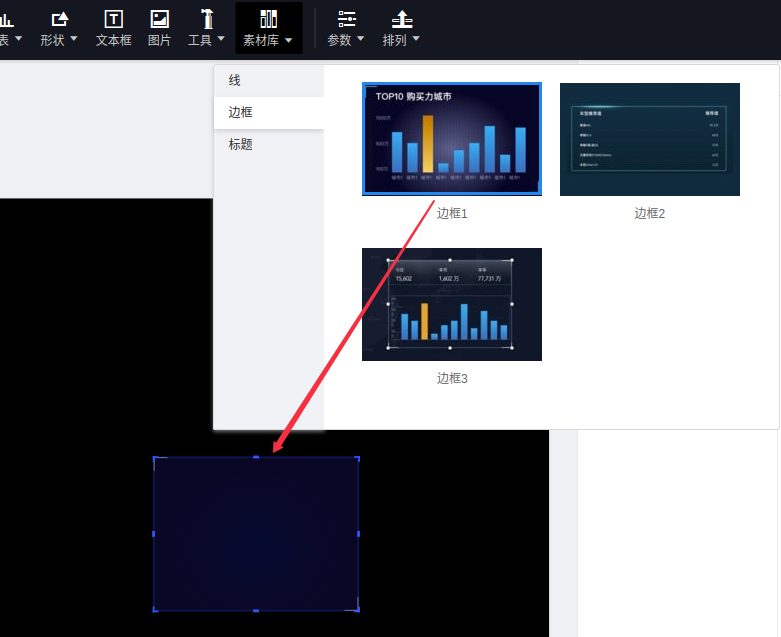Select the 边框3 border thumbnail

click(x=452, y=304)
